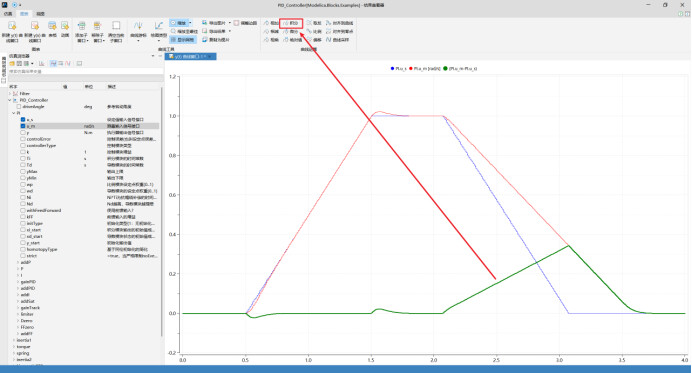
Task: Open 移除子窗口 remove sub-window dropdown
Action: click(x=98, y=31)
